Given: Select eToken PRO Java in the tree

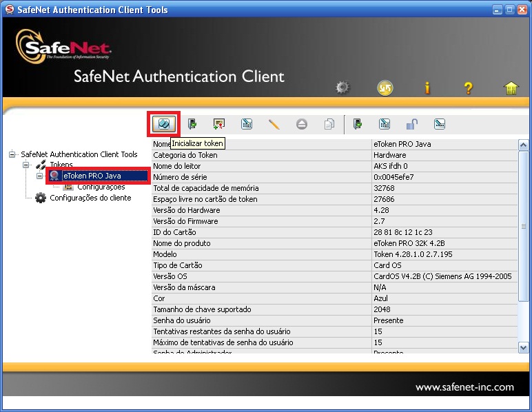Looking at the screenshot, I should [x=92, y=176].
